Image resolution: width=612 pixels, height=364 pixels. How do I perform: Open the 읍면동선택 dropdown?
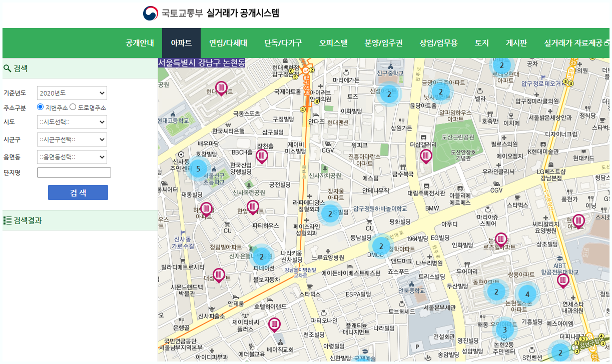[x=72, y=157]
